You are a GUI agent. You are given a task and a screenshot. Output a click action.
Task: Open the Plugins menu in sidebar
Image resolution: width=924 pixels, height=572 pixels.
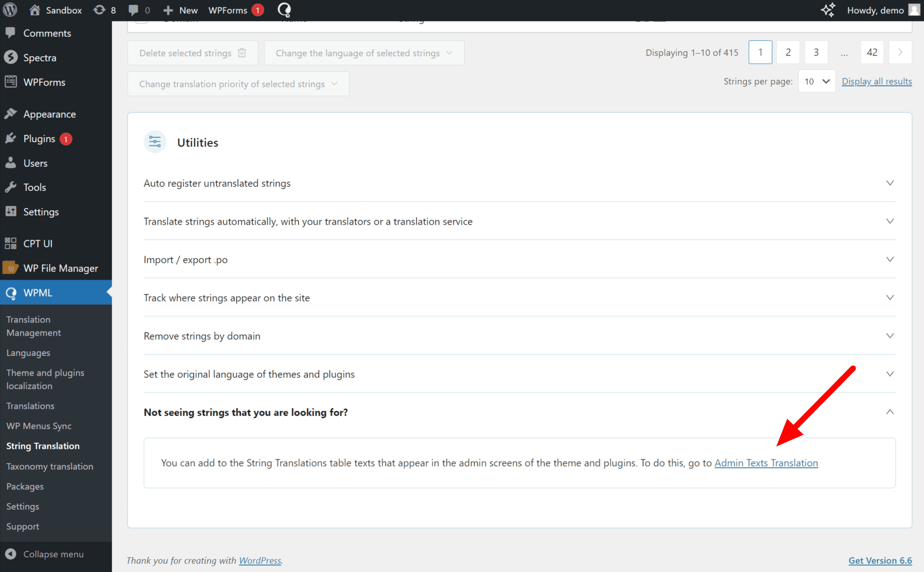[x=39, y=139]
